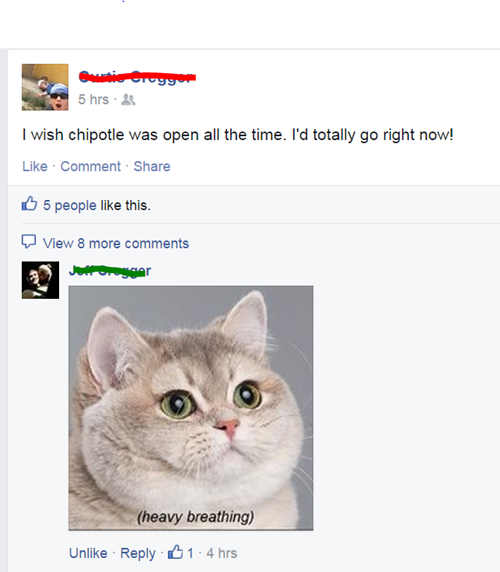This screenshot has height=572, width=500.
Task: Open the heavy breathing cat image
Action: point(191,408)
